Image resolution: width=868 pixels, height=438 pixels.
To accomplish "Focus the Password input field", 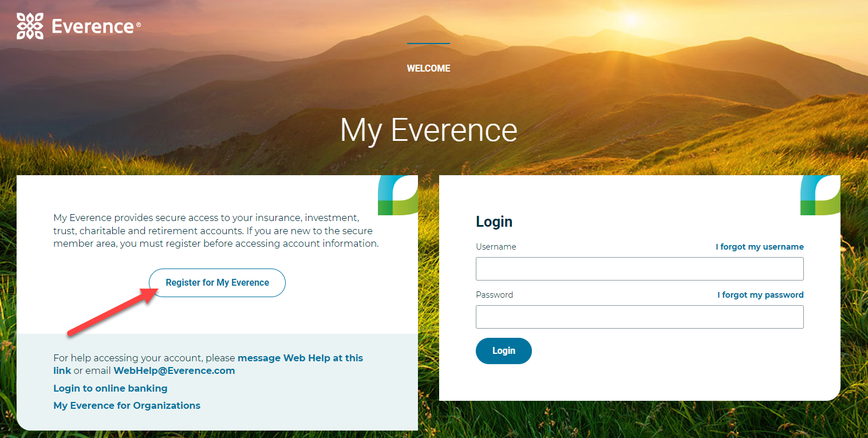I will coord(640,317).
